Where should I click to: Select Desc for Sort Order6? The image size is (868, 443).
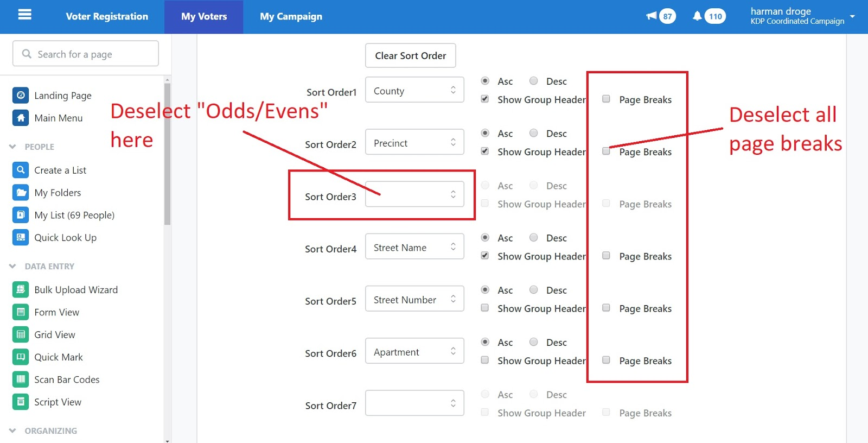click(534, 342)
